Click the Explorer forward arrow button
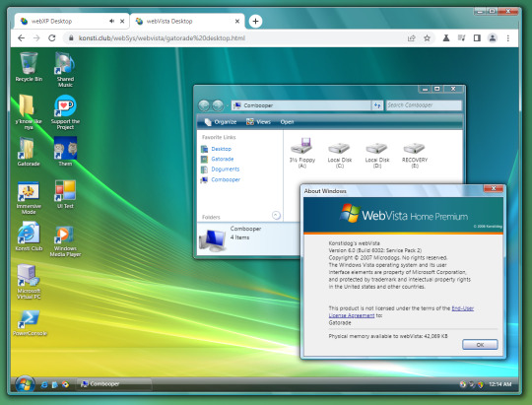Screen dimensions: 532x405 tap(218, 105)
